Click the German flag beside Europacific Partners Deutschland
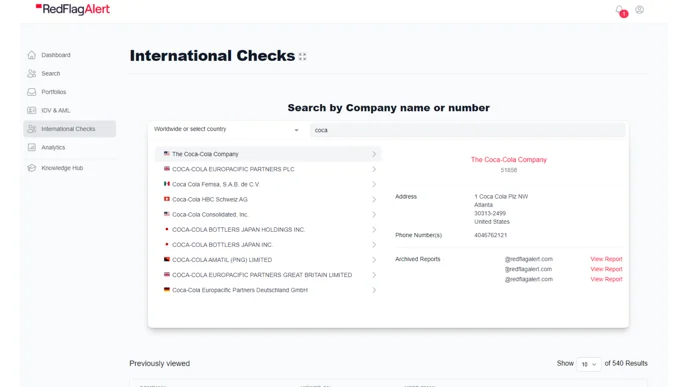This screenshot has height=387, width=688. point(167,290)
